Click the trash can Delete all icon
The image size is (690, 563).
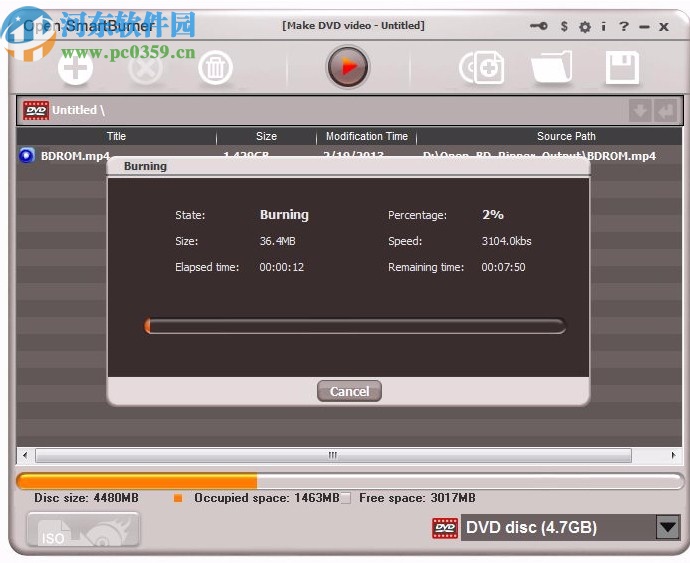pos(215,68)
